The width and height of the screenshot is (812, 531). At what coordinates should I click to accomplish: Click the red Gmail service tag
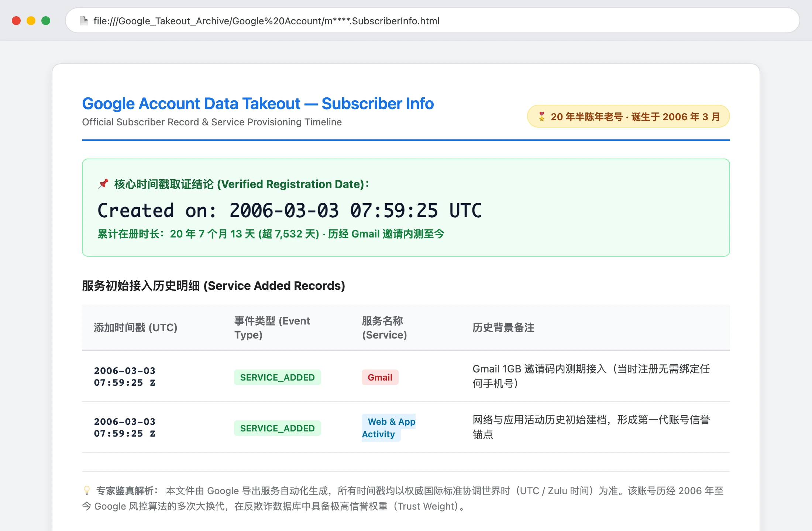coord(380,377)
